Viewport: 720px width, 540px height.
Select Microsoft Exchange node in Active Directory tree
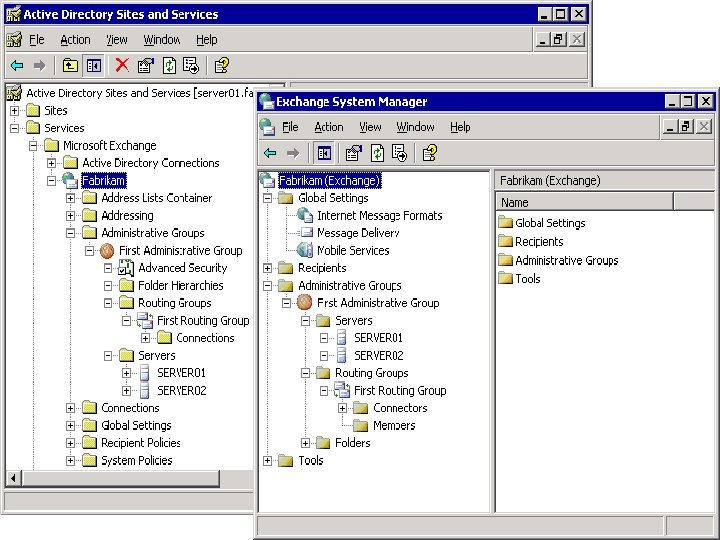(110, 146)
